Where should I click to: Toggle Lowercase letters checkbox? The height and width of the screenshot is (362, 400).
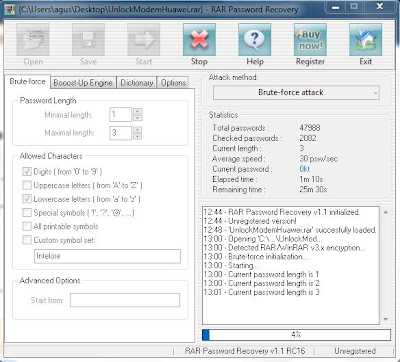[27, 199]
